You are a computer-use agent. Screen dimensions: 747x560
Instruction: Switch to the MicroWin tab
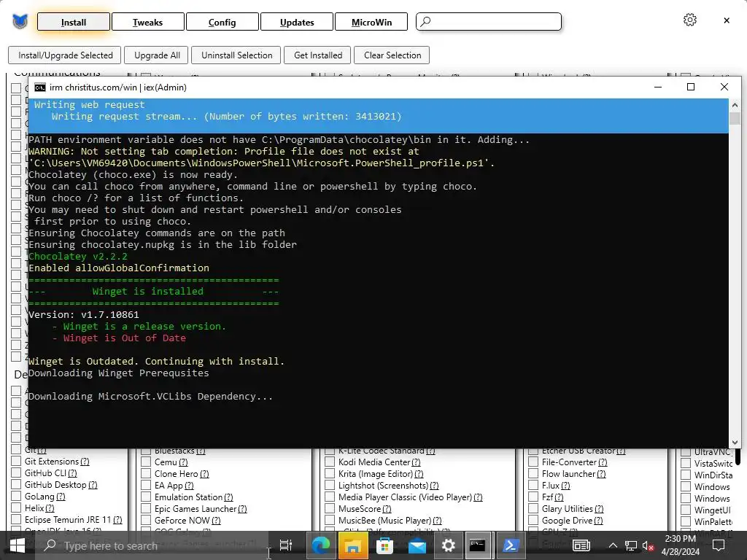pos(371,22)
